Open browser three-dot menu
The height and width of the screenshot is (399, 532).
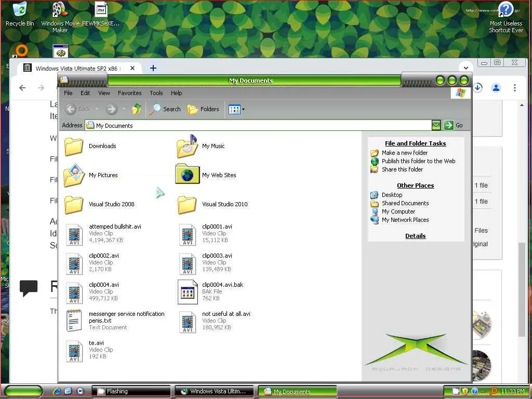(x=515, y=88)
